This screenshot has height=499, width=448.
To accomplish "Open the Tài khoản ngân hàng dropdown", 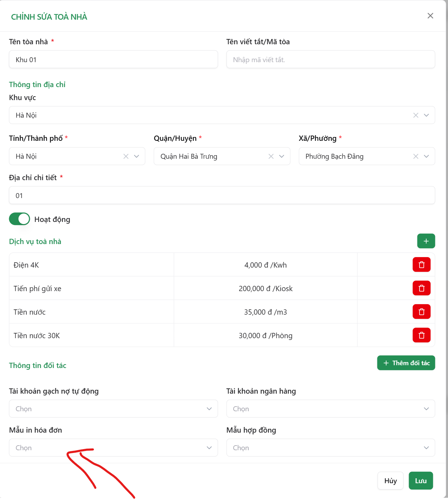I will click(330, 409).
